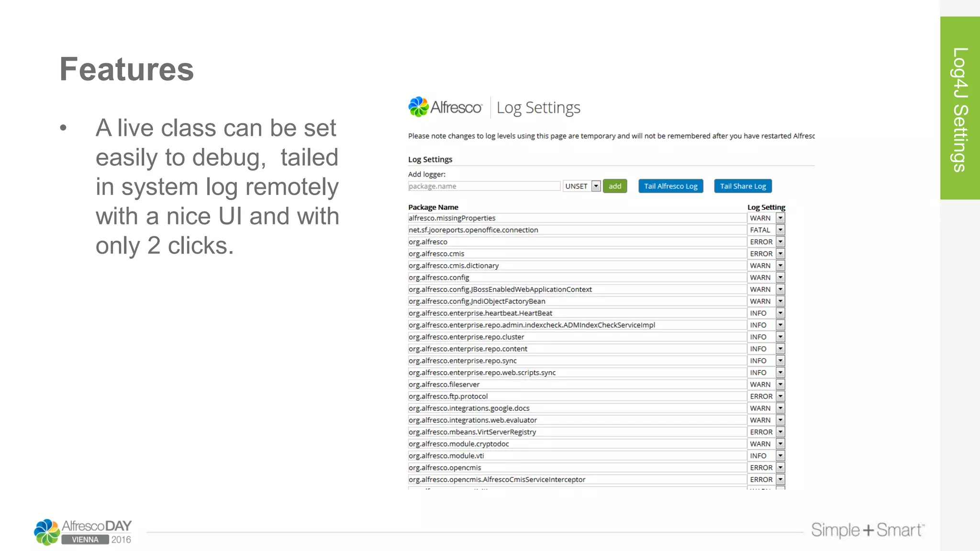Select the org.alfresco package name field
The height and width of the screenshot is (551, 980).
coord(577,242)
